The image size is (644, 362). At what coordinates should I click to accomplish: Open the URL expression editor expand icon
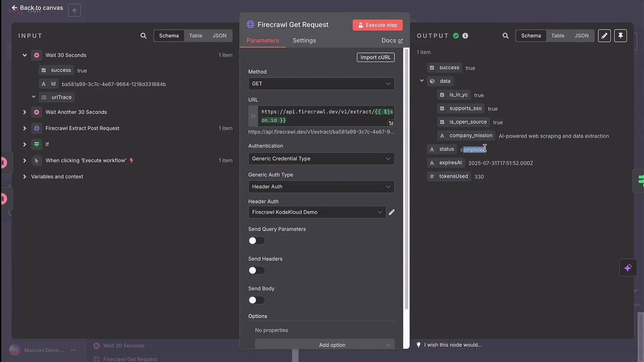pos(391,123)
